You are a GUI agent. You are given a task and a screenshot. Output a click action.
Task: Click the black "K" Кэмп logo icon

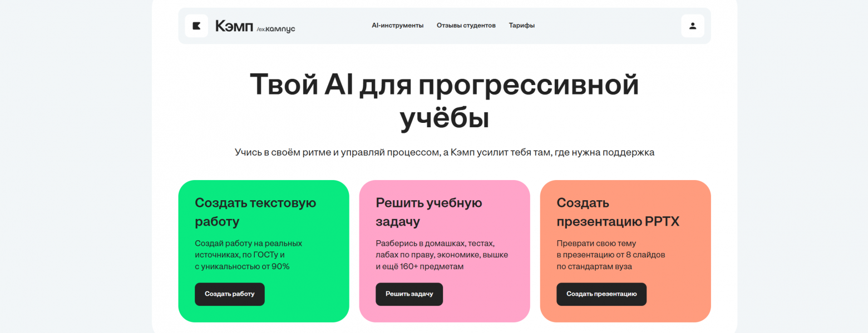(x=196, y=26)
